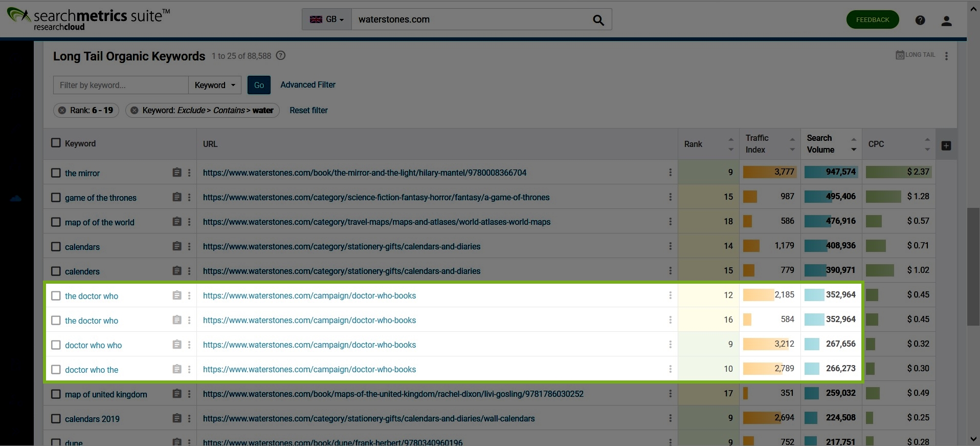Open the 'map of united kingdom' keyword link
The width and height of the screenshot is (980, 446).
tap(106, 394)
